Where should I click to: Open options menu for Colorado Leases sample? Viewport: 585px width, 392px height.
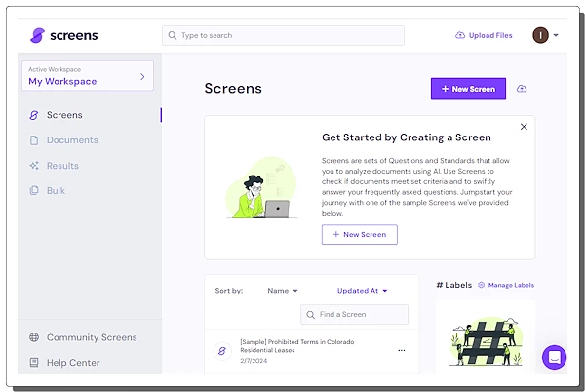(401, 350)
